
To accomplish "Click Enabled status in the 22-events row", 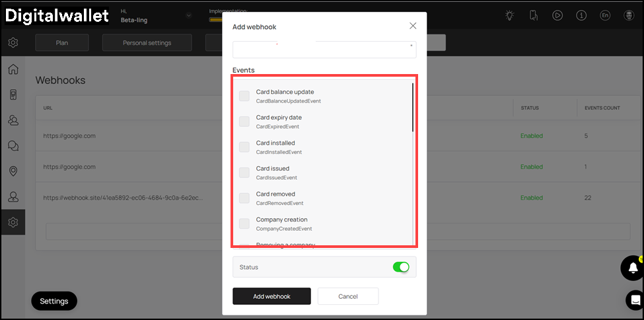I will point(532,198).
